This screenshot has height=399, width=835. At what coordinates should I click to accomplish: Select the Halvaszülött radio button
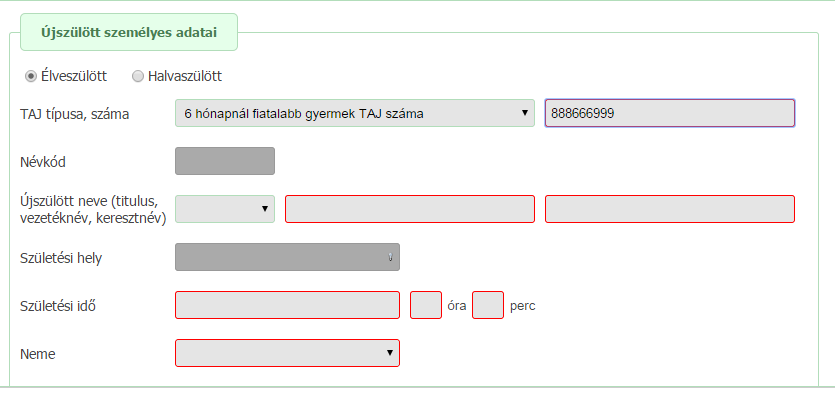click(x=138, y=76)
